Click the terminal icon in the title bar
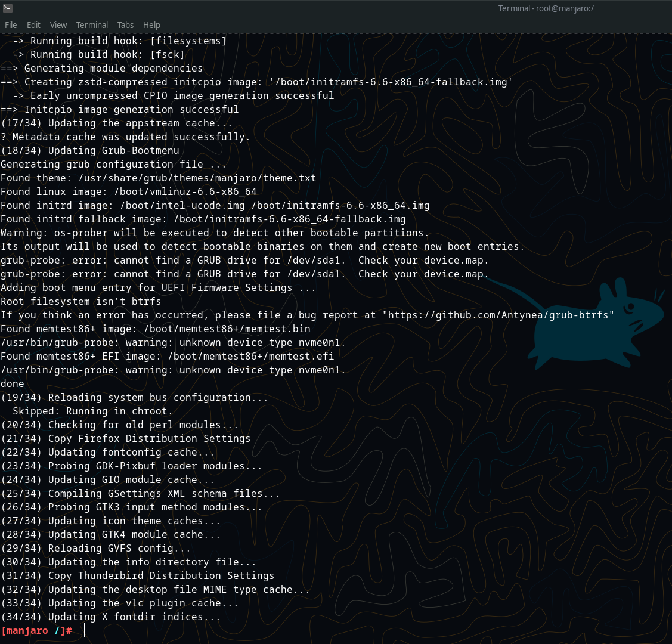This screenshot has width=672, height=644. tap(8, 8)
